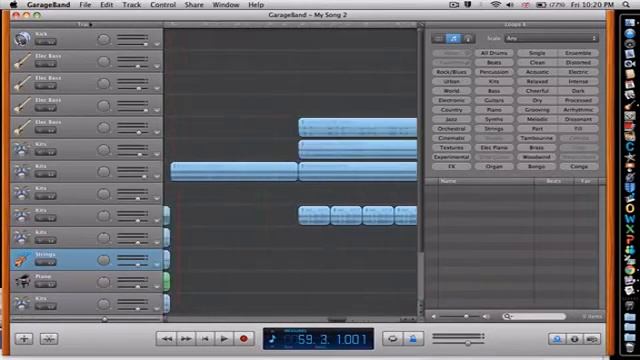The image size is (640, 360).
Task: Select the Orchestral genre keyword
Action: 451,129
